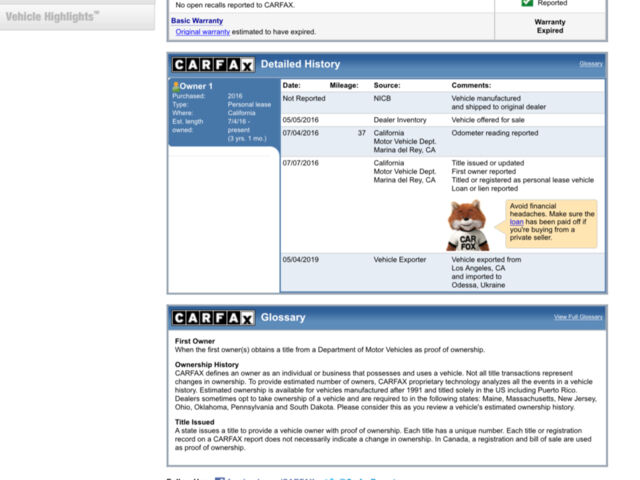The height and width of the screenshot is (480, 640).
Task: Click the Car Fox mascot image
Action: (x=467, y=225)
